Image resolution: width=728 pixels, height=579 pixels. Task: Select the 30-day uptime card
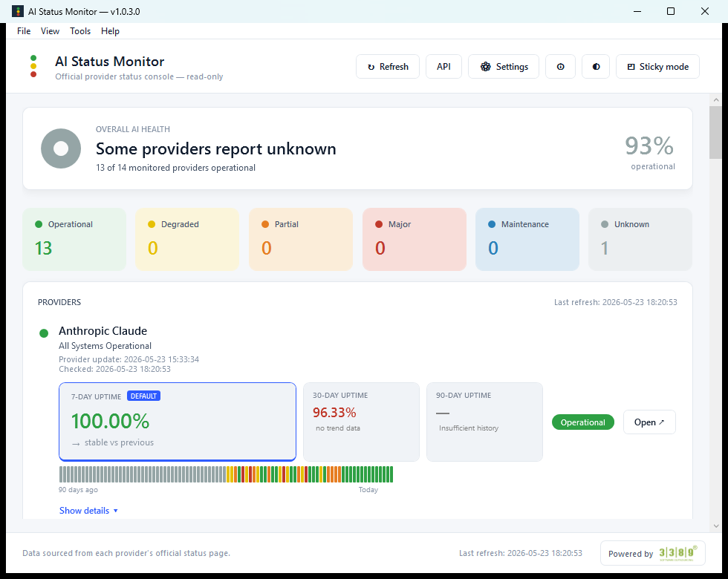(x=361, y=422)
